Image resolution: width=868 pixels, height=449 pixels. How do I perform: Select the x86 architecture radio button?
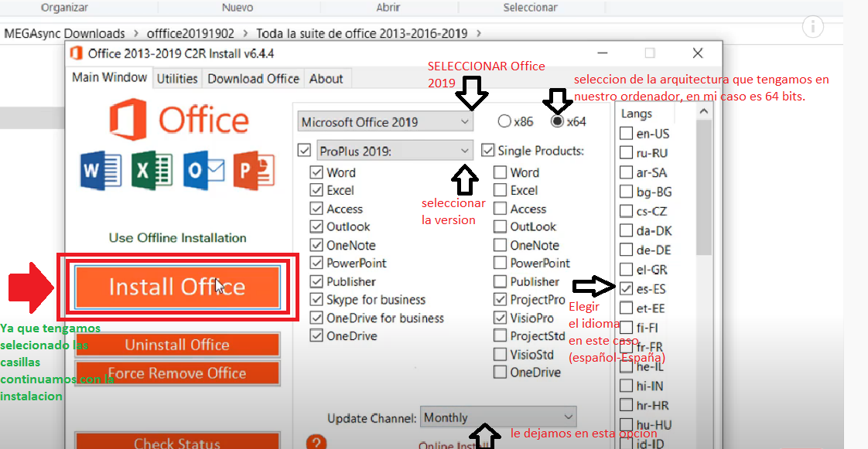(x=504, y=121)
